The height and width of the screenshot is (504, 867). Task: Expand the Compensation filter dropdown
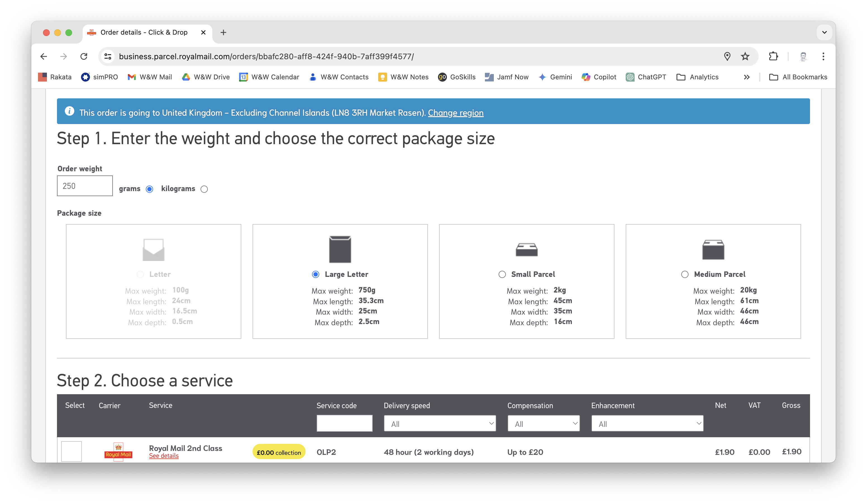(543, 424)
